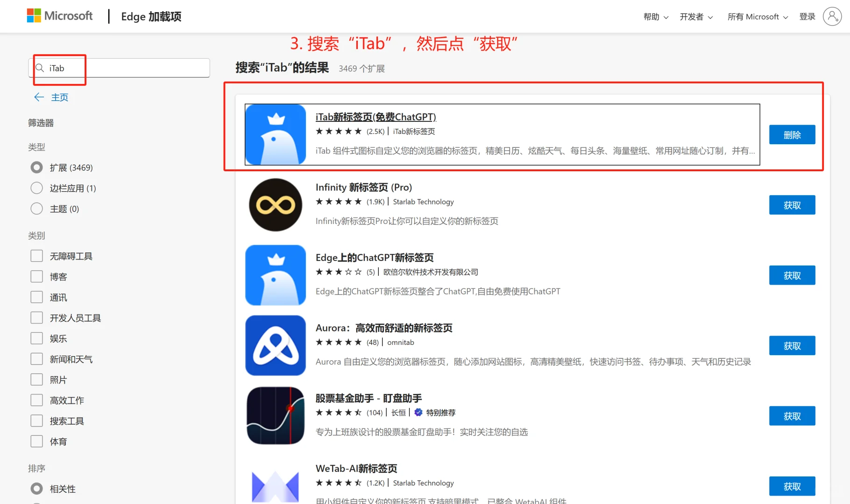The width and height of the screenshot is (850, 504).
Task: Select the 边栏应用 radio button
Action: point(36,188)
